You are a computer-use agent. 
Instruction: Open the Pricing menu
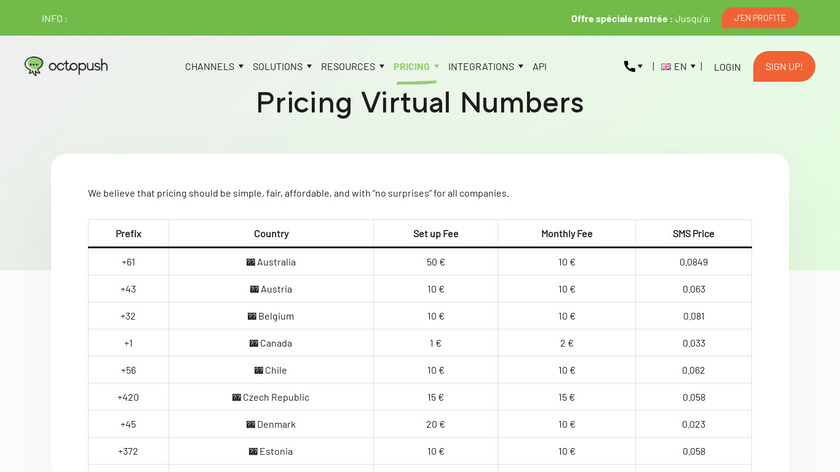point(416,67)
